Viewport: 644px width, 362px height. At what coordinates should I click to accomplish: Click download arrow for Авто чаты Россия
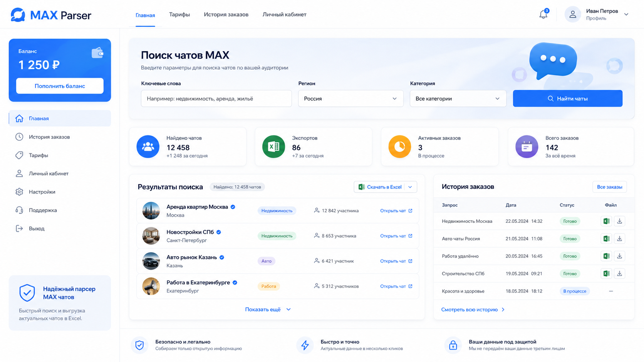[619, 239]
